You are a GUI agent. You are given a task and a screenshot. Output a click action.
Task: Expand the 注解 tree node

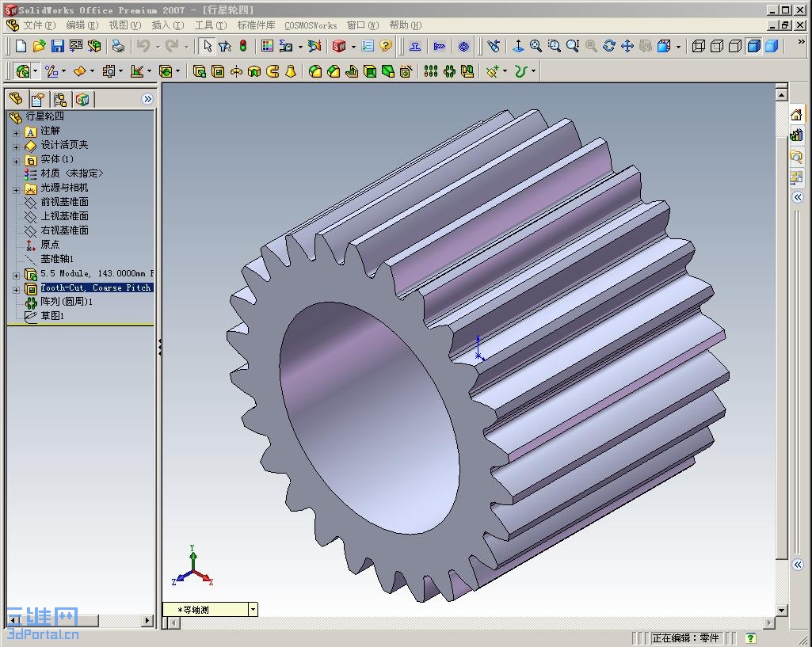tap(16, 133)
